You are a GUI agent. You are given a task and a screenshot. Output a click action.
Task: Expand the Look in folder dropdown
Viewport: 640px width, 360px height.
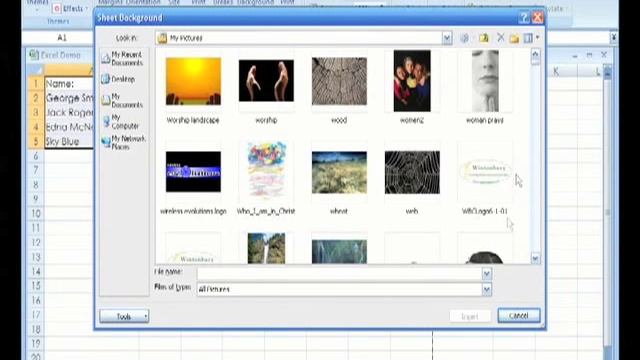[x=447, y=38]
